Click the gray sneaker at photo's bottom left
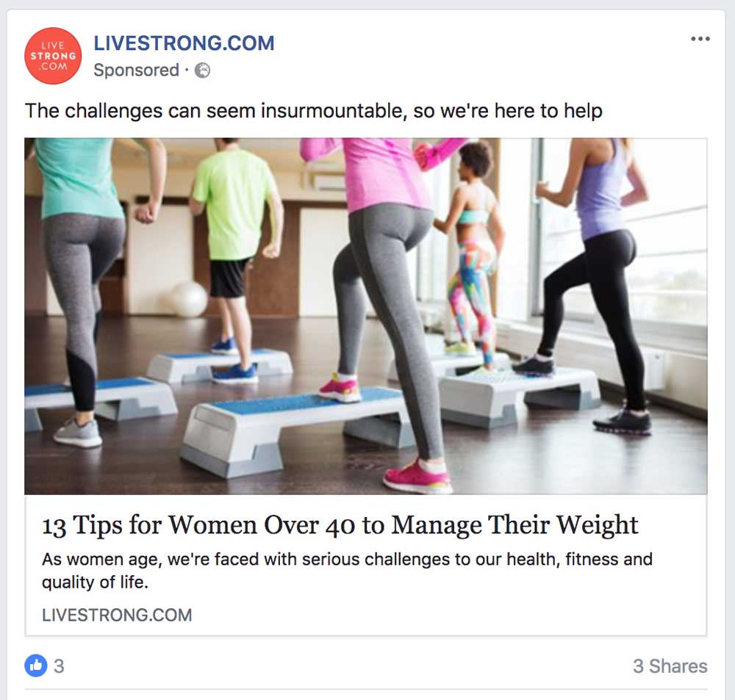 79,432
